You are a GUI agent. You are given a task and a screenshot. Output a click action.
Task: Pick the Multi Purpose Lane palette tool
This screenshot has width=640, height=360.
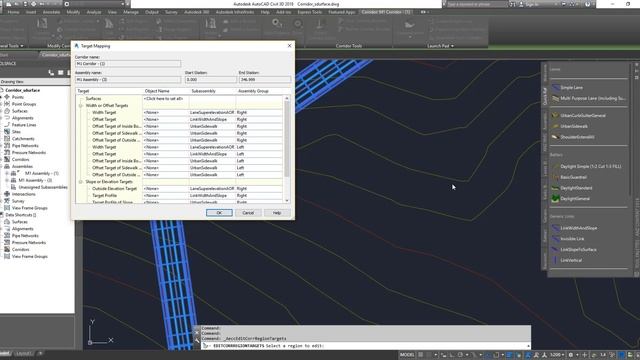(x=589, y=98)
